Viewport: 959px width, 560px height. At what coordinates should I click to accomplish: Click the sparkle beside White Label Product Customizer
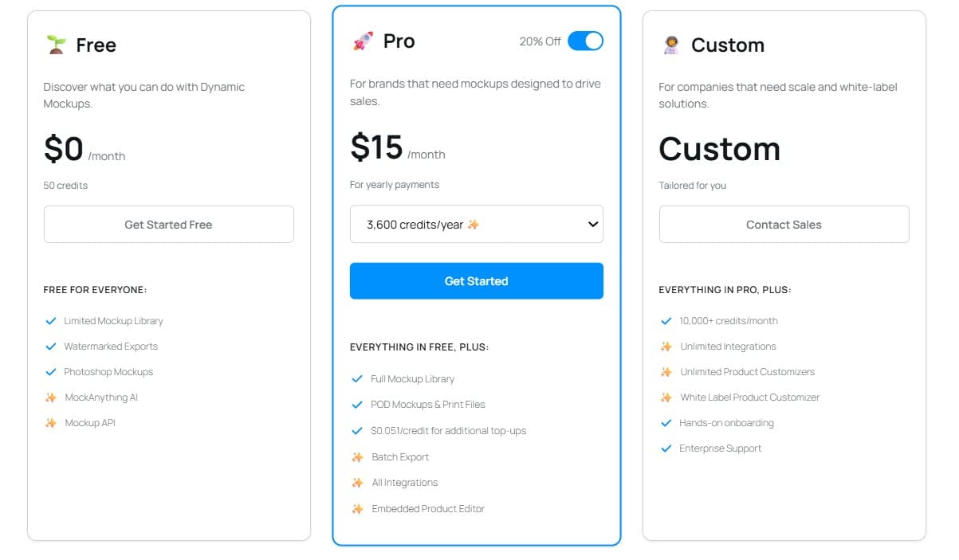[x=666, y=397]
